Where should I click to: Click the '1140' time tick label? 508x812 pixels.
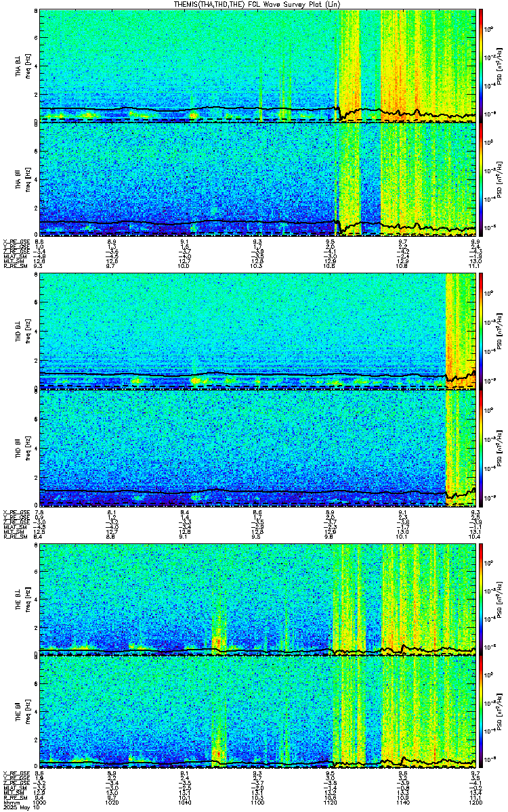click(403, 803)
